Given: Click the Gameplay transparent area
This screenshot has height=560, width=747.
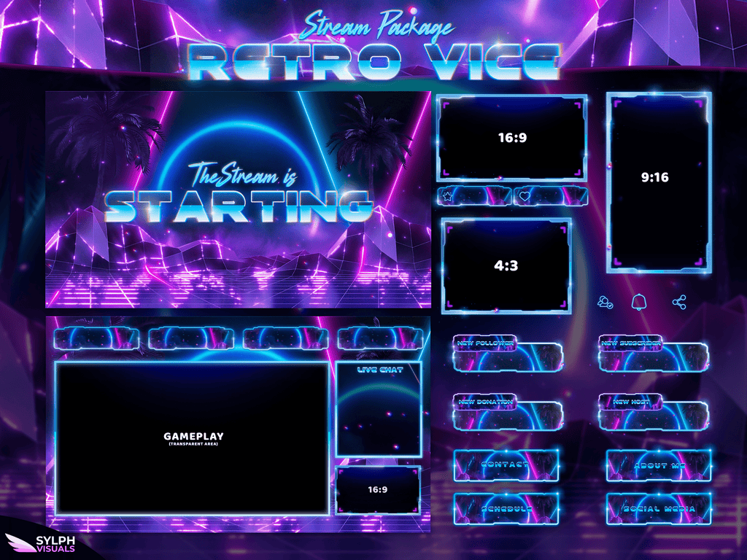Looking at the screenshot, I should point(190,437).
